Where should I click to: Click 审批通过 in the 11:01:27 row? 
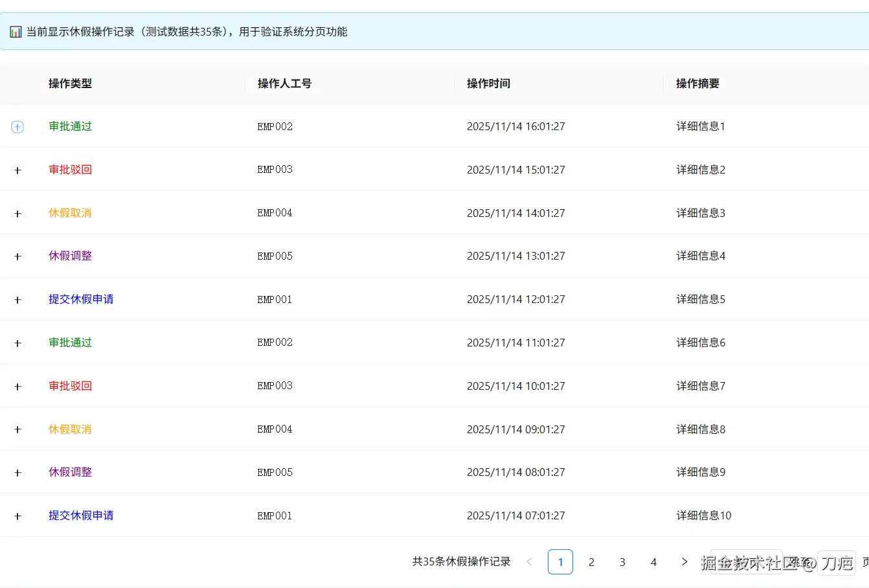pos(70,343)
